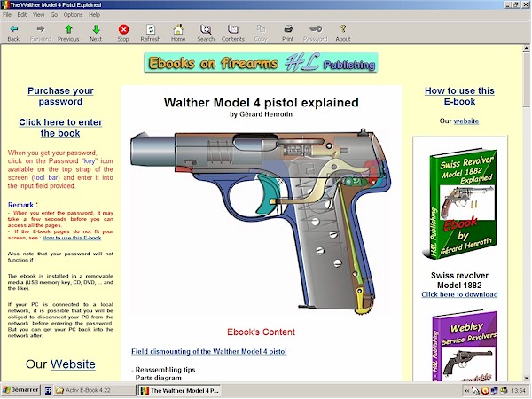The image size is (532, 399).
Task: Click the vertical scrollbar up arrow
Action: click(x=526, y=49)
